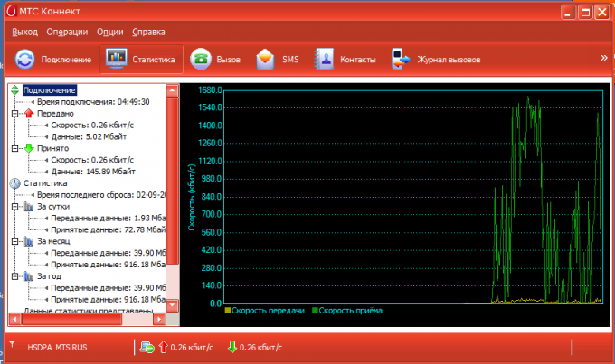Collapse the За сутки branch

[14, 207]
